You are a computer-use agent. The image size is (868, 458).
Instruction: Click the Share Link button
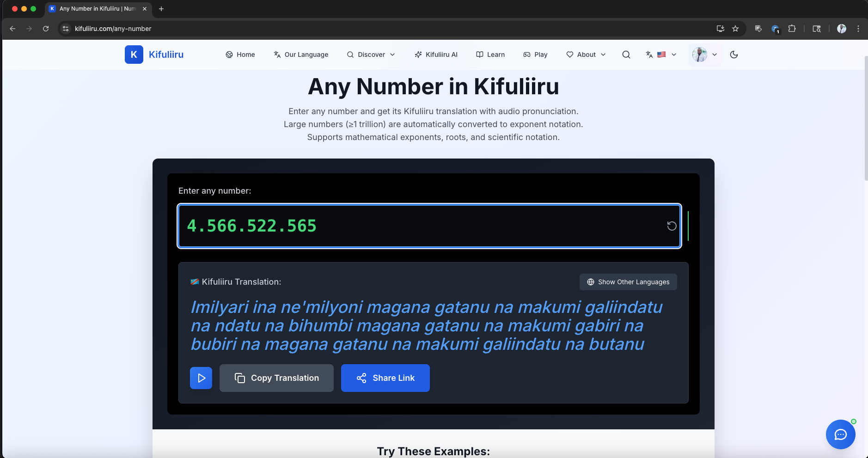[385, 378]
